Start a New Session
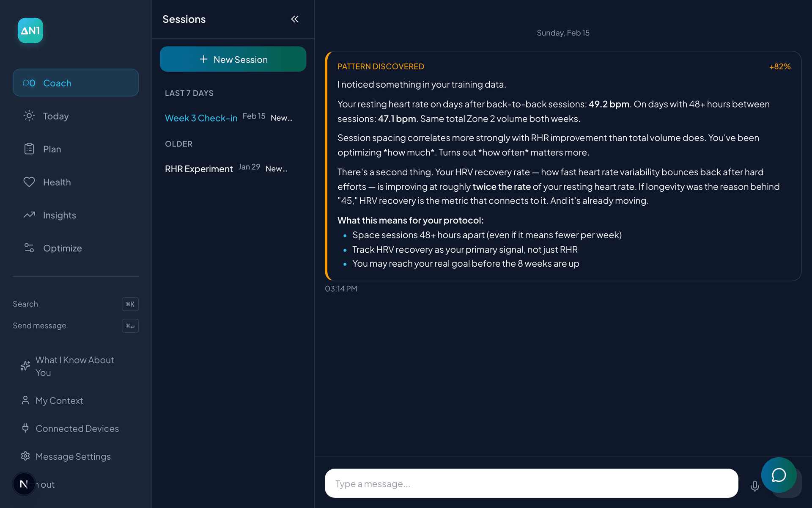812x508 pixels. click(233, 59)
